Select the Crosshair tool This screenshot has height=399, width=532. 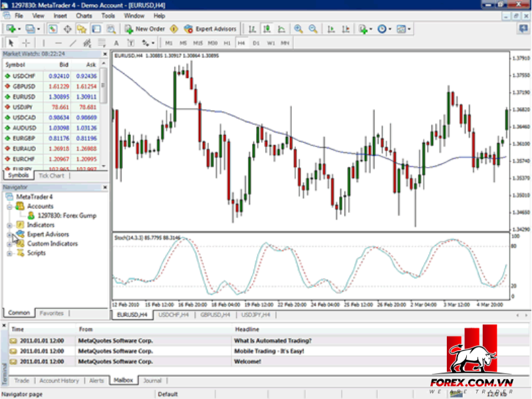(26, 43)
